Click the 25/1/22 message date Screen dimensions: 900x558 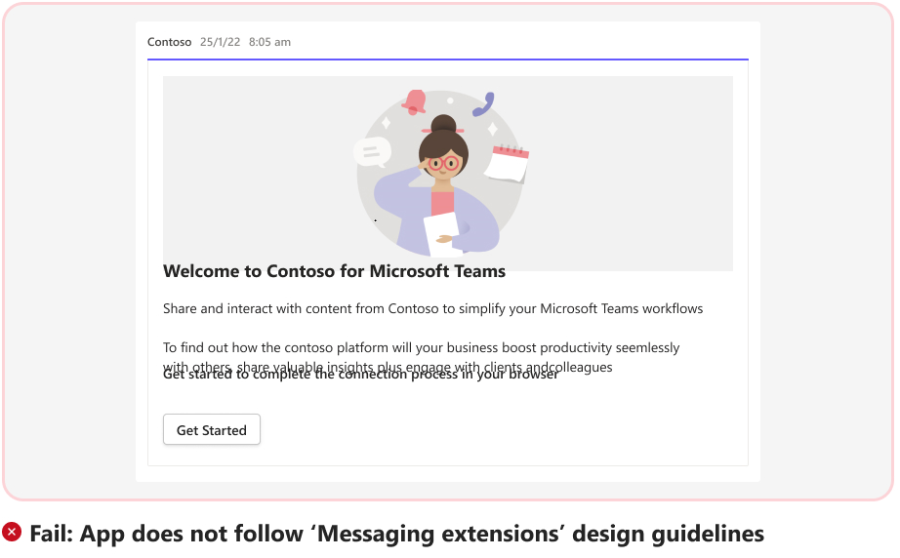coord(220,42)
